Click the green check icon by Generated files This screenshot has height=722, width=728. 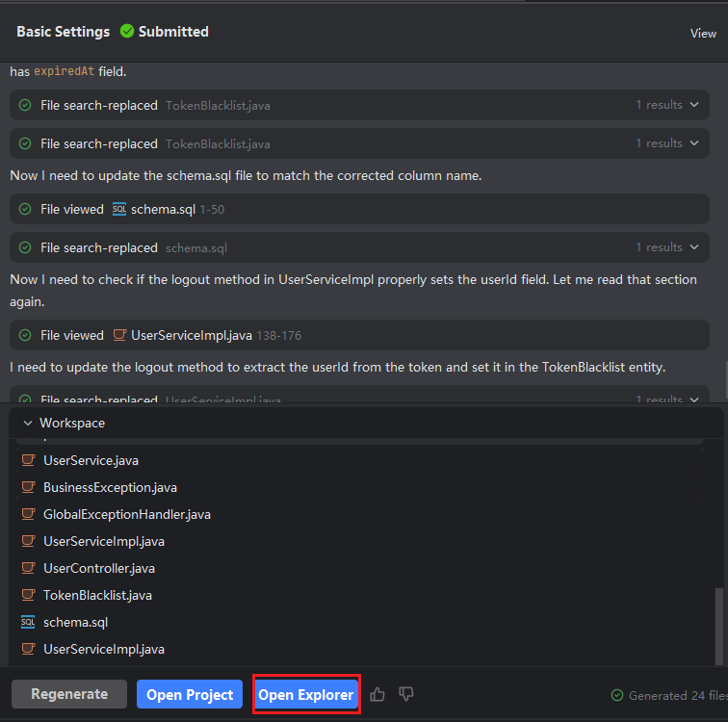617,695
